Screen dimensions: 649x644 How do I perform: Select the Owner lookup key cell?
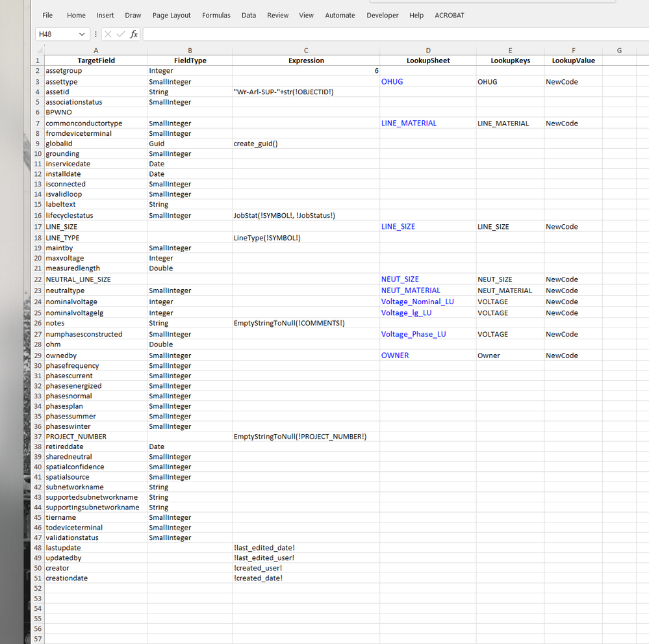(510, 355)
